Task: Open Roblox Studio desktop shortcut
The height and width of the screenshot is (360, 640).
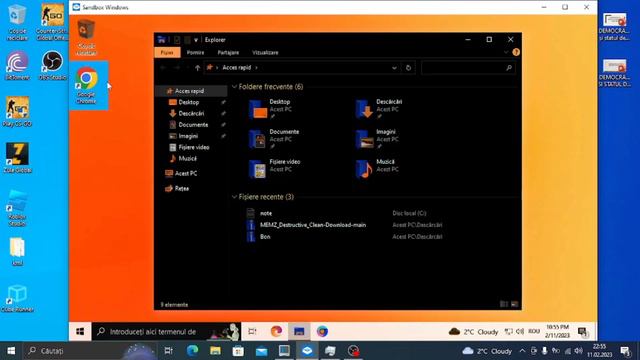Action: tap(17, 208)
